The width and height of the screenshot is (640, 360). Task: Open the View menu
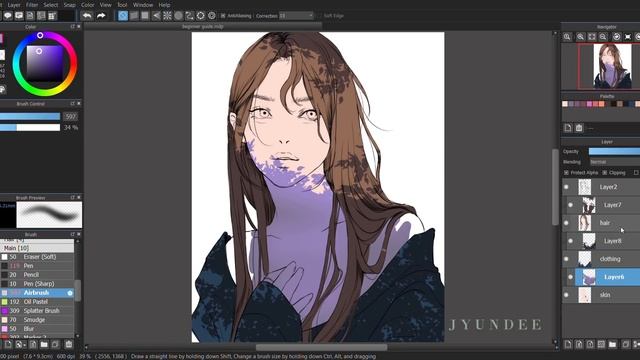[105, 5]
